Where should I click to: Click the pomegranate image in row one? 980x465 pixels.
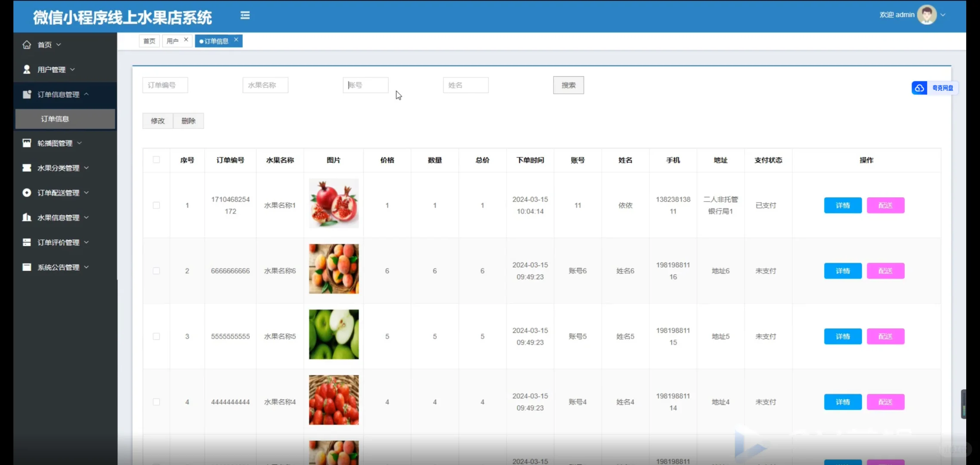click(334, 203)
